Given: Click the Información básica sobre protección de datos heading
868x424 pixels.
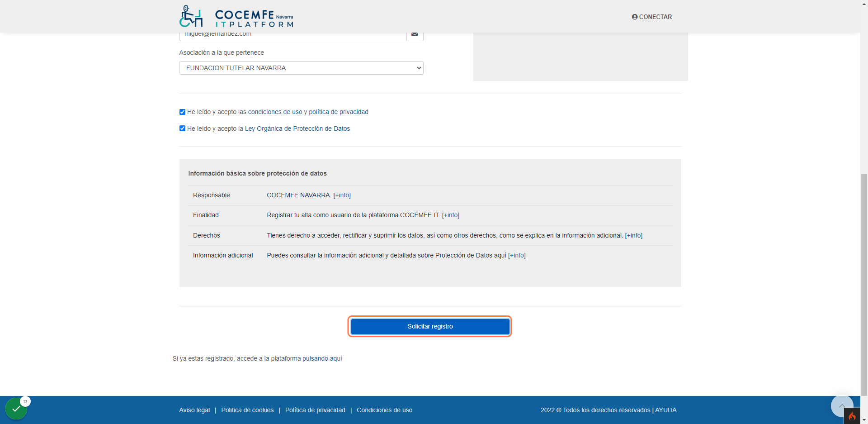Looking at the screenshot, I should coord(257,173).
